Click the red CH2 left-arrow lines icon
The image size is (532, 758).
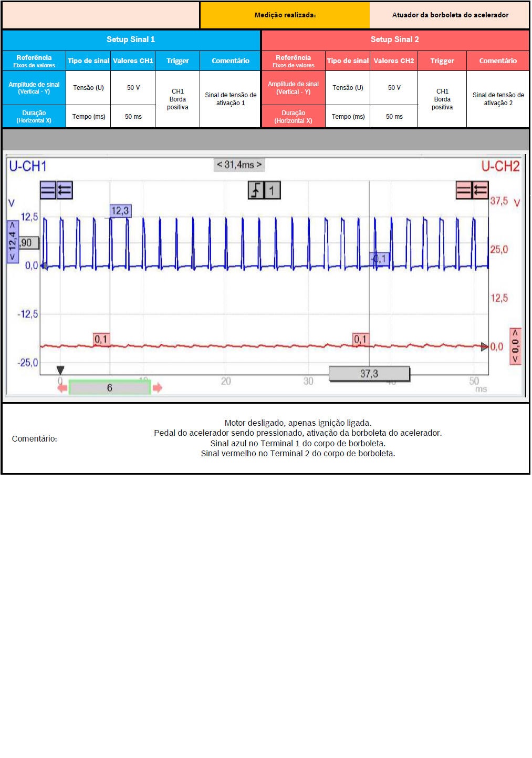480,190
